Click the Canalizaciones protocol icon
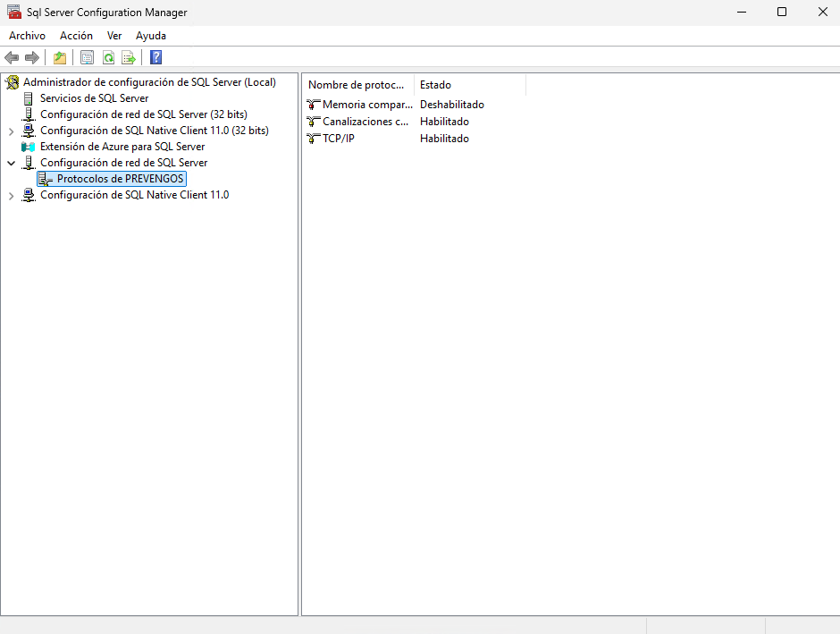840x634 pixels. [314, 122]
